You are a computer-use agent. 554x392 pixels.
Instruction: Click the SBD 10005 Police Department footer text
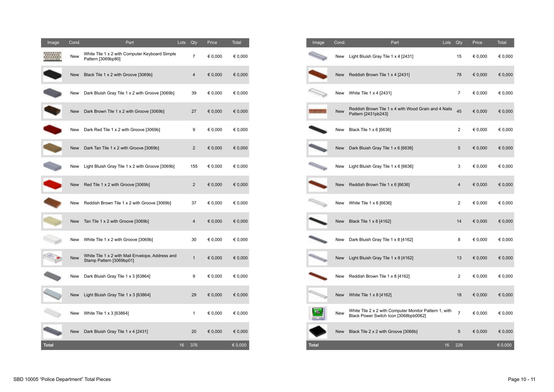click(x=62, y=379)
